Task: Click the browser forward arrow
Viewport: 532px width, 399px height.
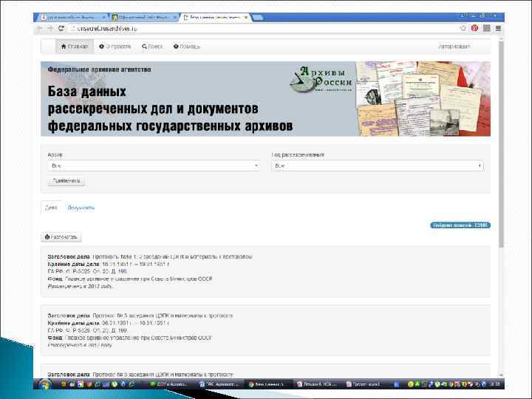Action: pos(50,29)
